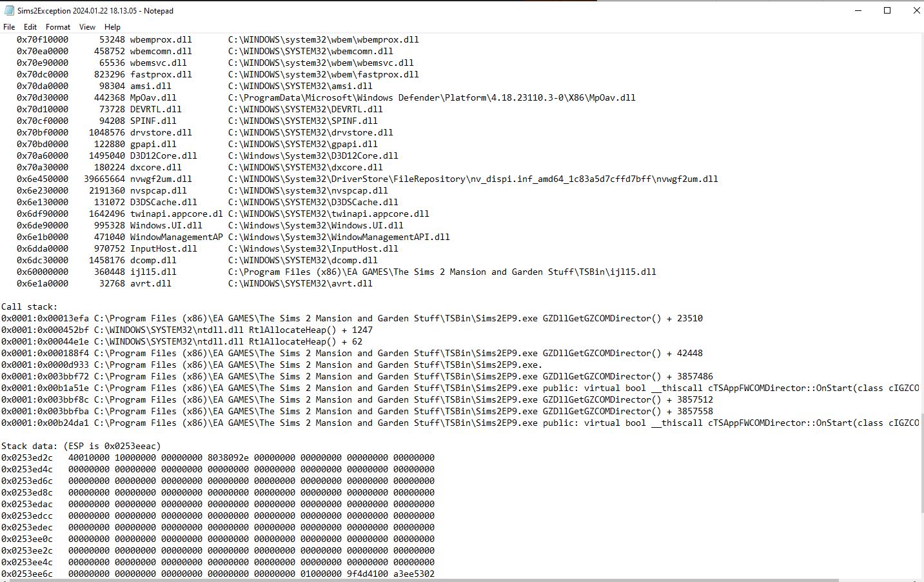Minimize the Notepad window
Screen dimensions: 924x582
pyautogui.click(x=858, y=11)
